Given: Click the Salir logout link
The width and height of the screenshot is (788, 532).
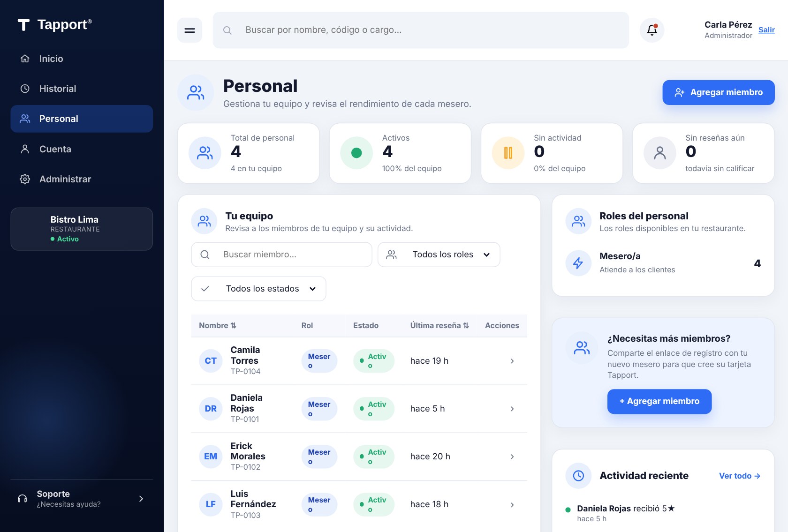Looking at the screenshot, I should [x=766, y=30].
